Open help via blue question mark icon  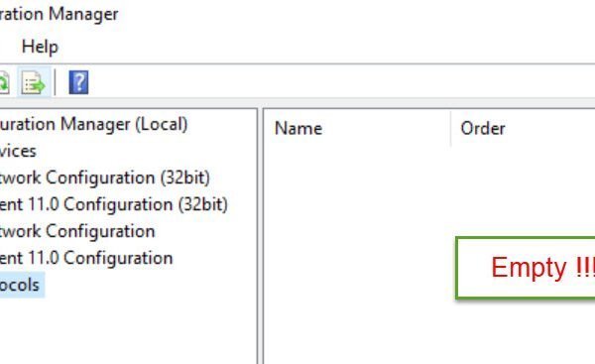(x=78, y=82)
